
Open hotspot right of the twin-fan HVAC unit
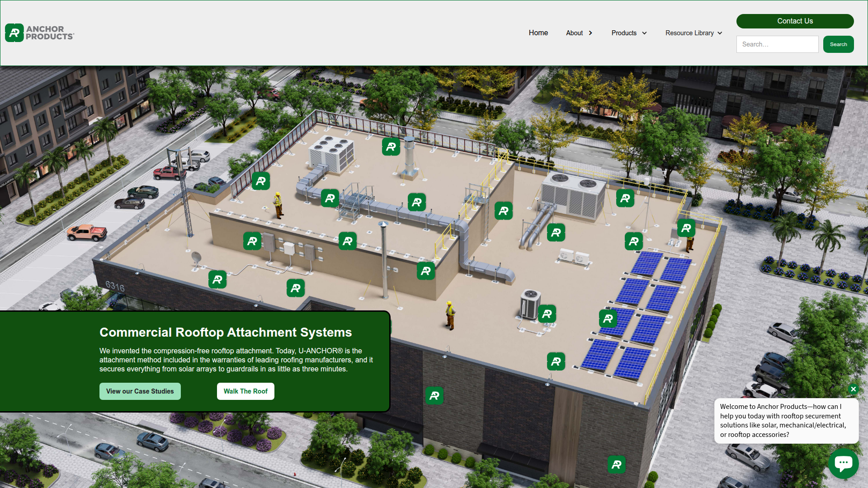625,198
